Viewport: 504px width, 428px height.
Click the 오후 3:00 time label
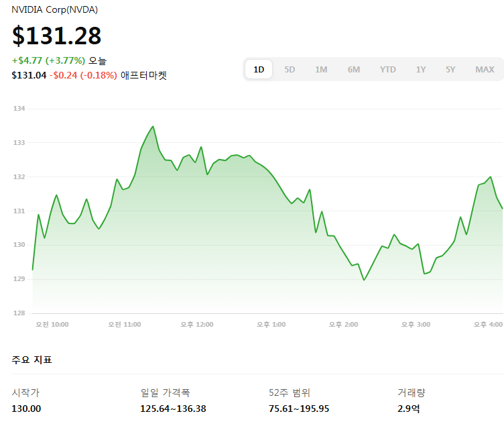click(416, 325)
